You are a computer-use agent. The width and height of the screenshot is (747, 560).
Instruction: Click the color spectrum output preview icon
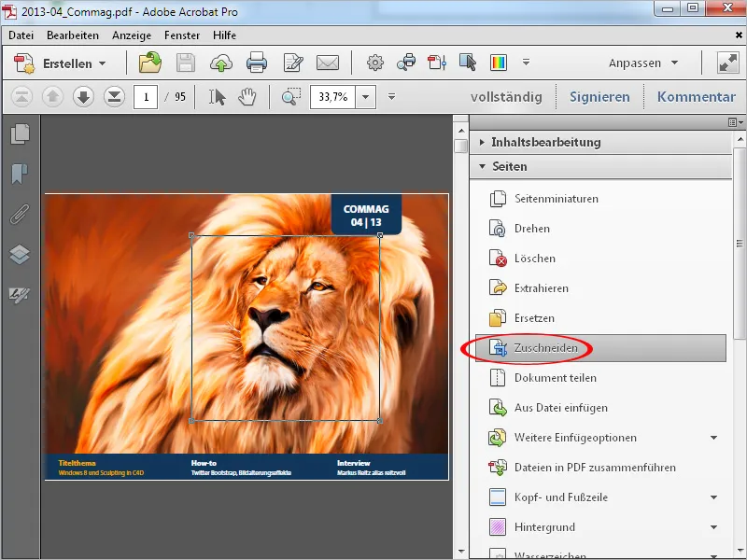pos(499,63)
